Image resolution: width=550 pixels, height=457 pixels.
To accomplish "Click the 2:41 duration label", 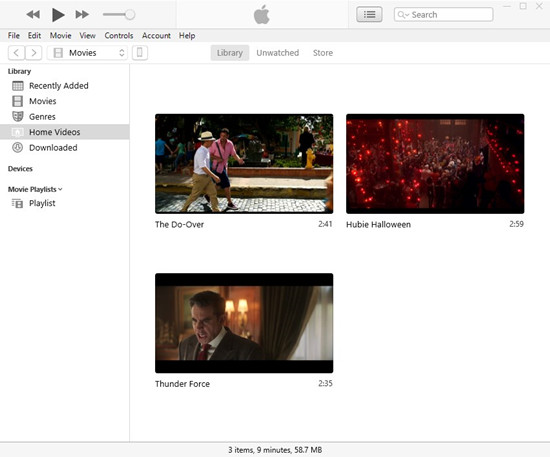I will tap(325, 224).
